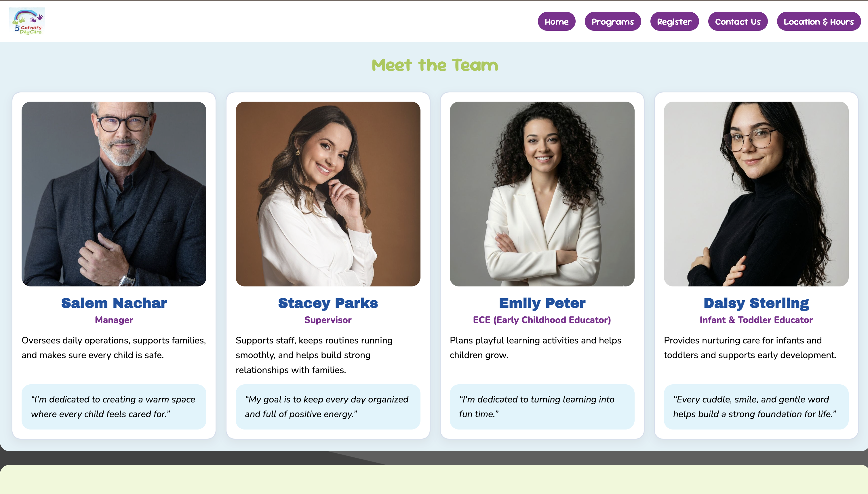The height and width of the screenshot is (494, 868).
Task: Select the Emily Peter name heading
Action: (x=542, y=303)
